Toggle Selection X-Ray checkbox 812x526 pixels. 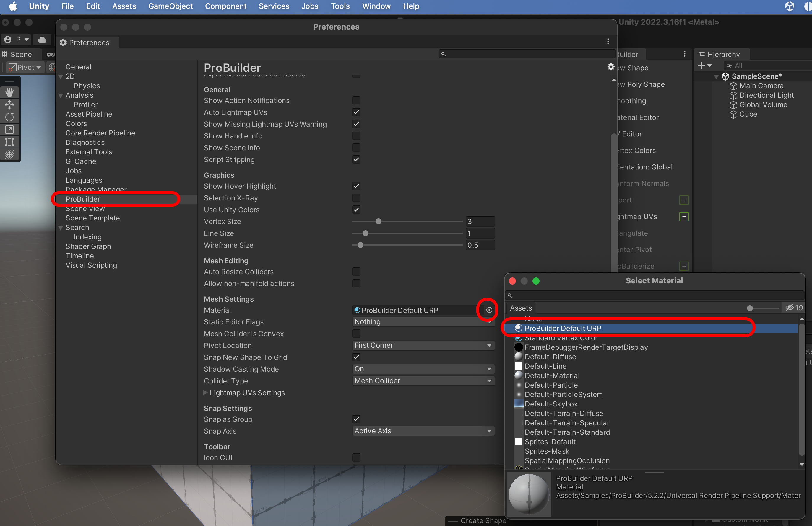coord(356,198)
